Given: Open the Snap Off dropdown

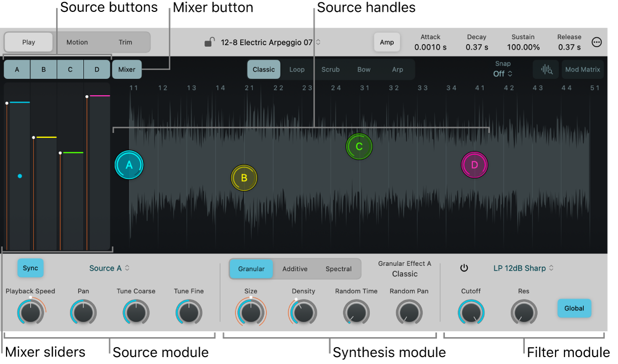Looking at the screenshot, I should point(502,73).
